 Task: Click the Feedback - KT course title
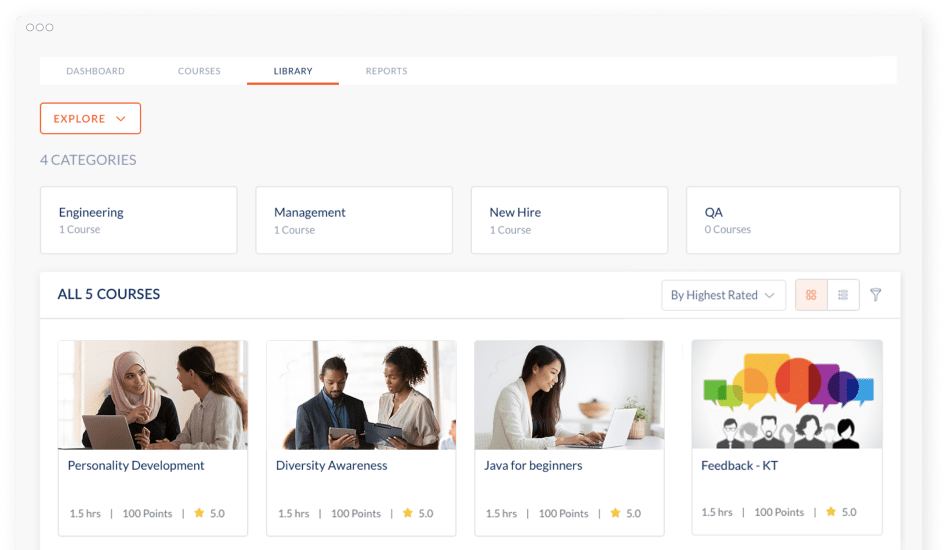coord(739,466)
